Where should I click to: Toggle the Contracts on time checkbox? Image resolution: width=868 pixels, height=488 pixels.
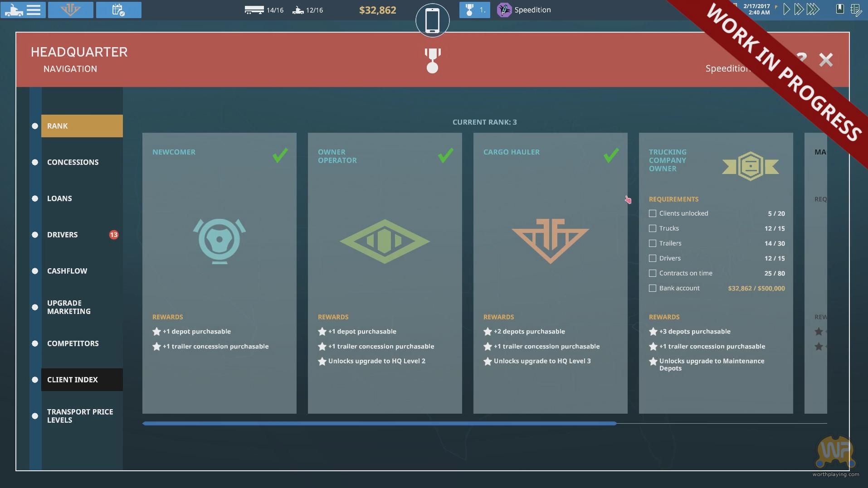pyautogui.click(x=653, y=273)
